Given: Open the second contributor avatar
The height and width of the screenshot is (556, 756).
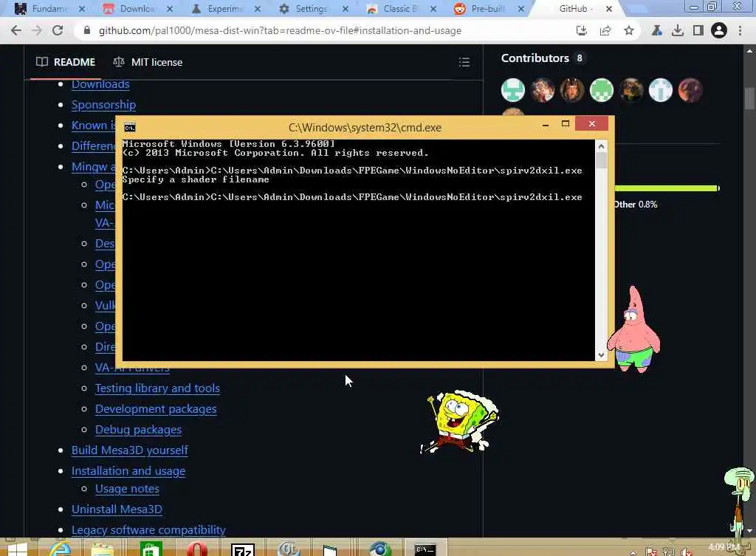Looking at the screenshot, I should pyautogui.click(x=543, y=90).
